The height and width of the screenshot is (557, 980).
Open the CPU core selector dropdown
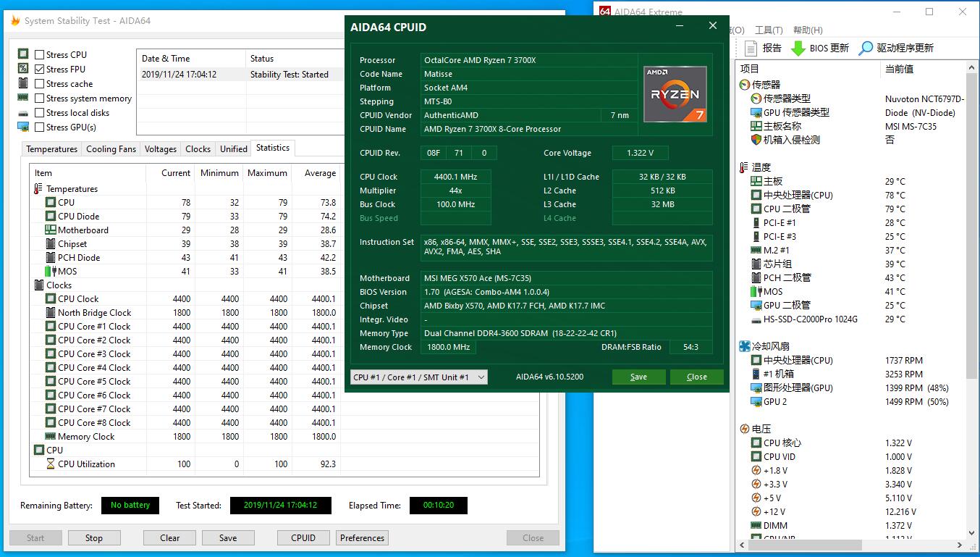coord(418,377)
